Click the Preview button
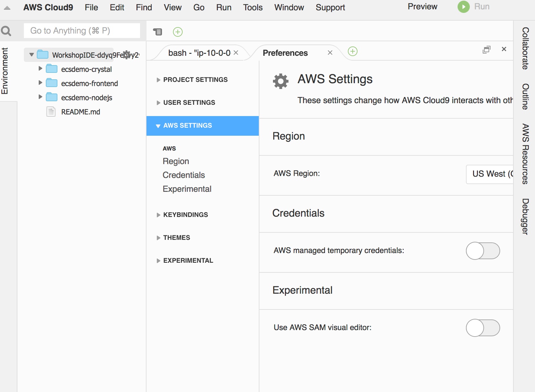535x392 pixels. (422, 6)
